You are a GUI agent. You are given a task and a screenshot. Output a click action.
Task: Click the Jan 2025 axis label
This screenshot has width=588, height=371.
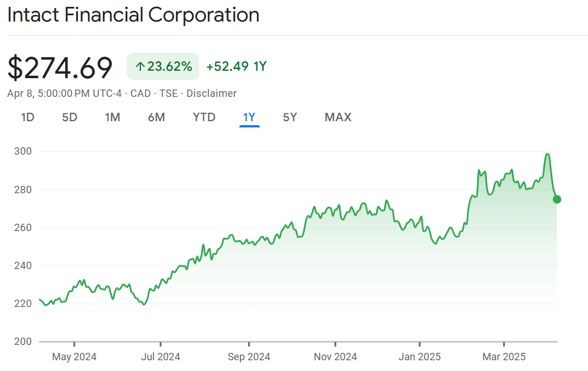pos(419,357)
